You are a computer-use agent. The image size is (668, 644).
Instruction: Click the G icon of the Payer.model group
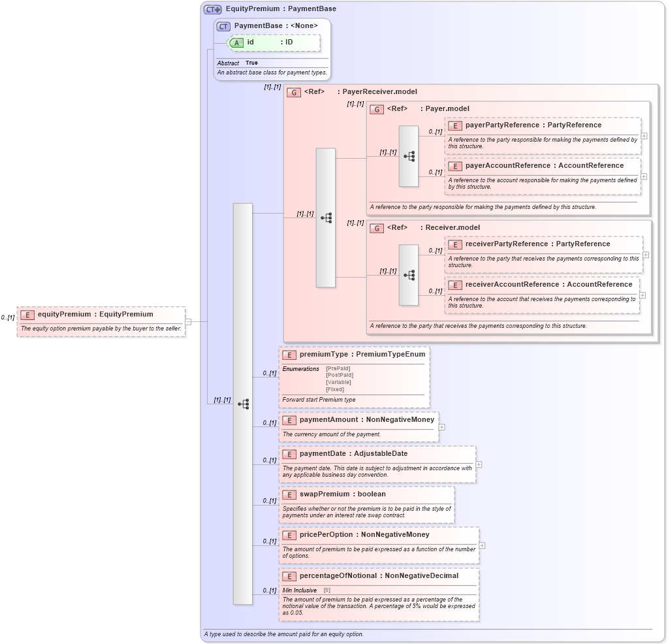point(376,109)
